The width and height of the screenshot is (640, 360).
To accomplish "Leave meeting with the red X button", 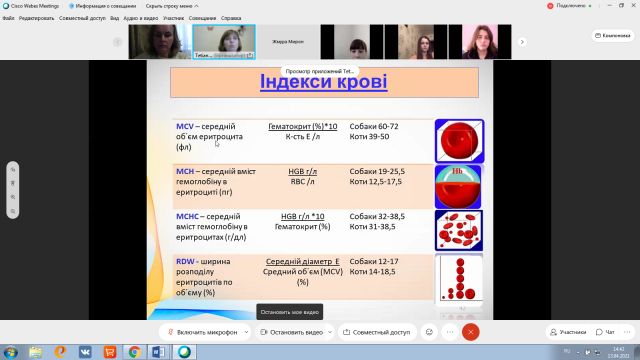I will 471,332.
